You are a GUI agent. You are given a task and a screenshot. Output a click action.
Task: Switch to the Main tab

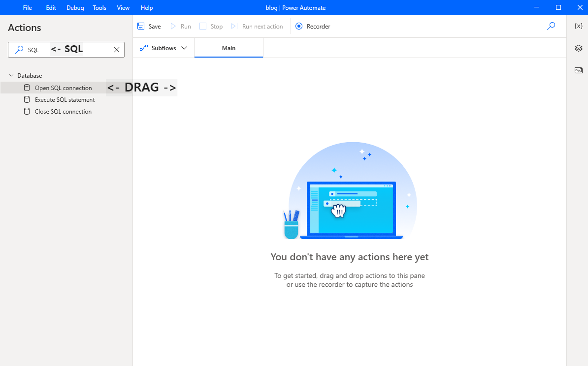pos(229,48)
